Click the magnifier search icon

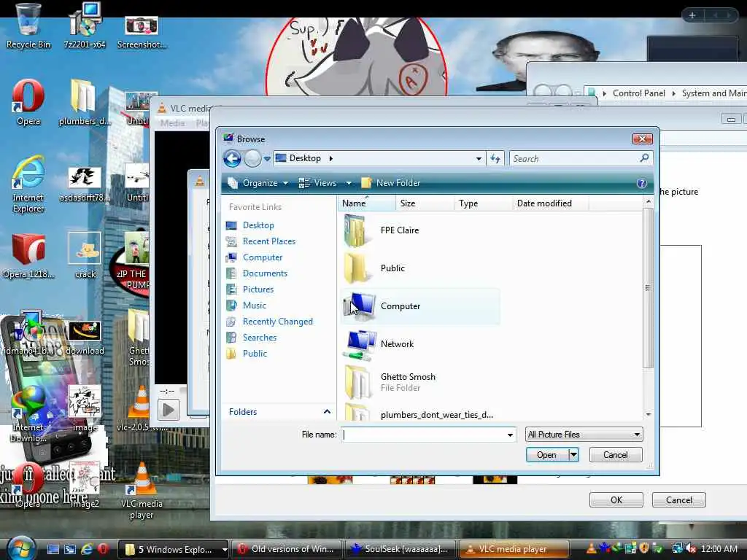click(x=645, y=158)
